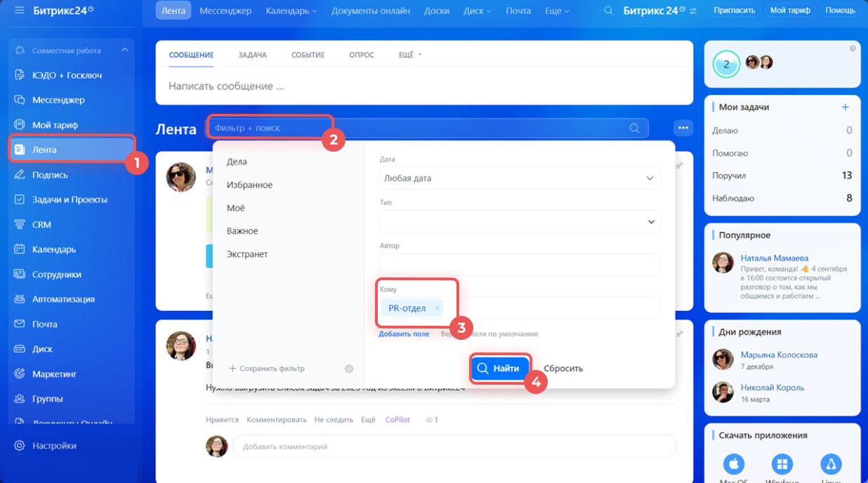The height and width of the screenshot is (483, 868).
Task: Click the Пригласить button
Action: 735,11
